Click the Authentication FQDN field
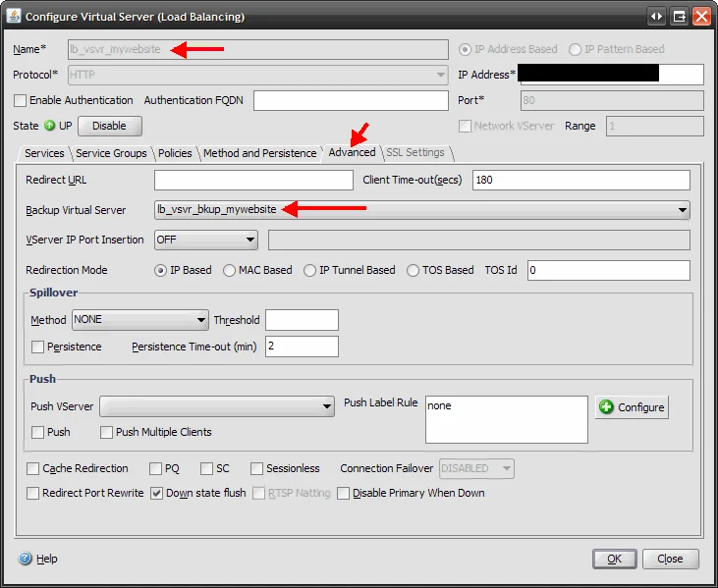Image resolution: width=718 pixels, height=588 pixels. [x=351, y=100]
